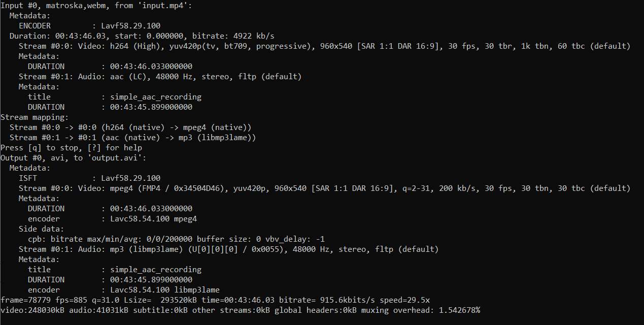
Task: Click 'Lavc58.54.100 libmp3lame' encoder value
Action: (x=165, y=290)
